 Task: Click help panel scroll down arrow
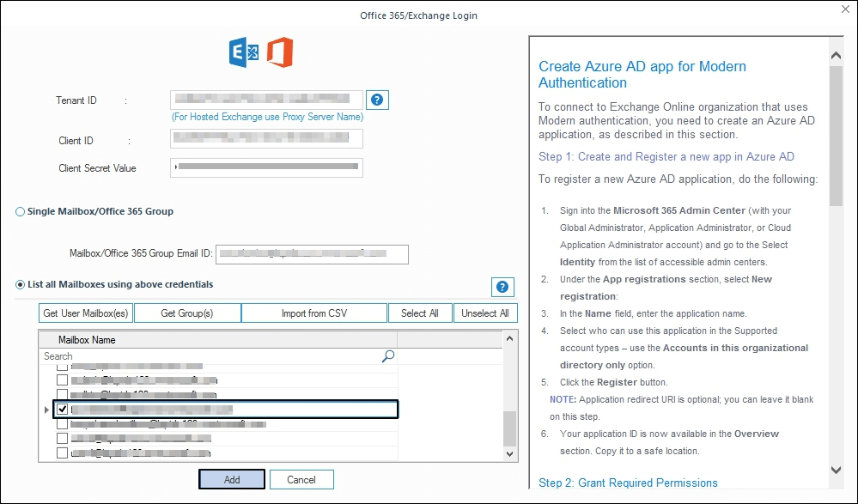(836, 470)
